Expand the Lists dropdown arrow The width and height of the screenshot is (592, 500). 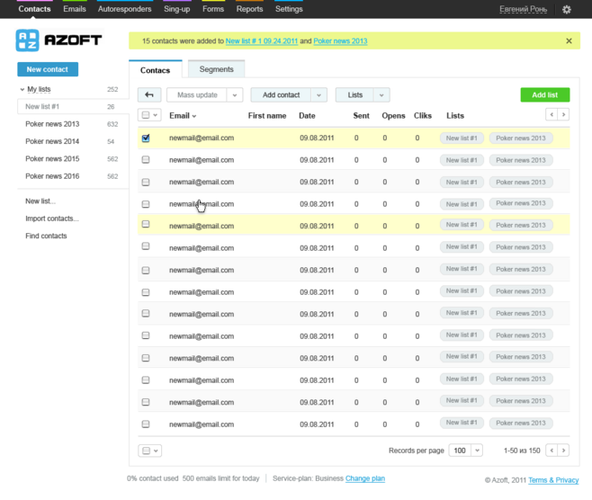point(382,95)
